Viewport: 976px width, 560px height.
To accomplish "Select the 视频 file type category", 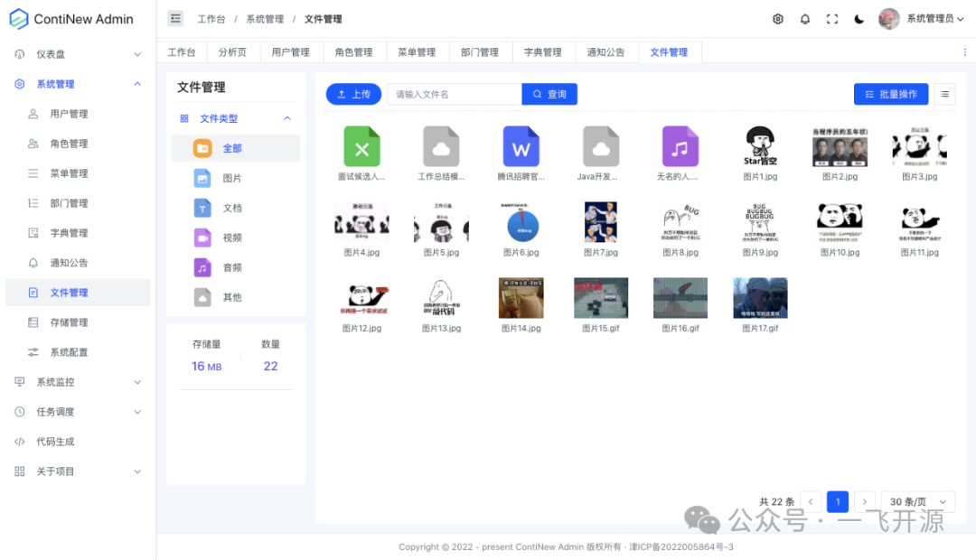I will pos(244,238).
